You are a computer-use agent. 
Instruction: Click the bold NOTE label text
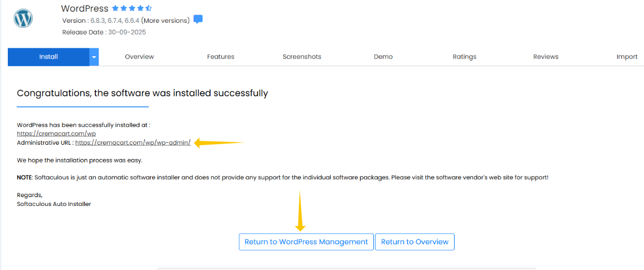coord(24,178)
